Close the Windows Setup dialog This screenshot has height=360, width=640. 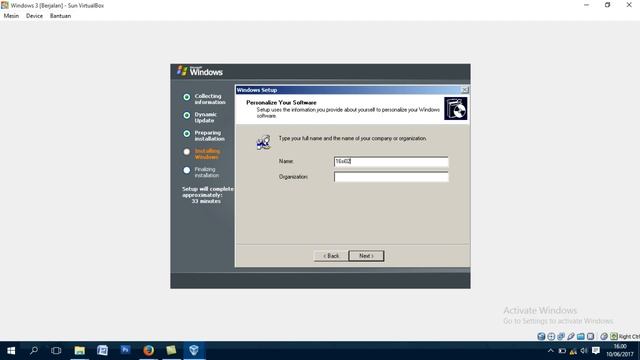click(464, 90)
